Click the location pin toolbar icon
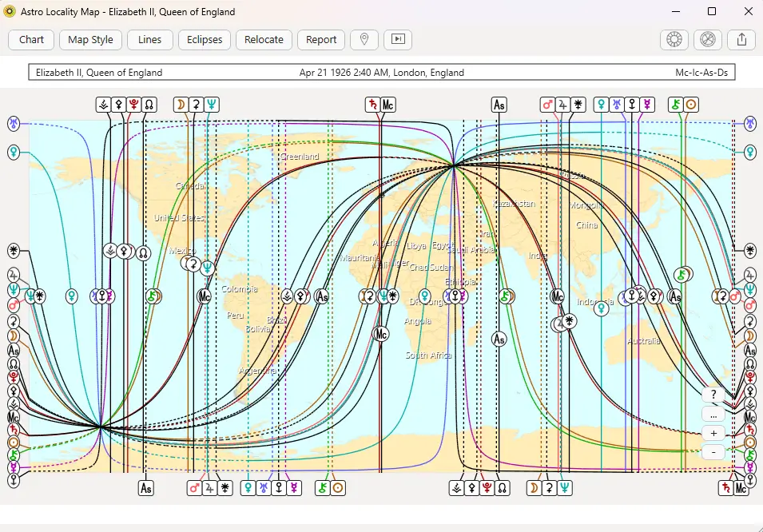Image resolution: width=763 pixels, height=532 pixels. pyautogui.click(x=364, y=39)
